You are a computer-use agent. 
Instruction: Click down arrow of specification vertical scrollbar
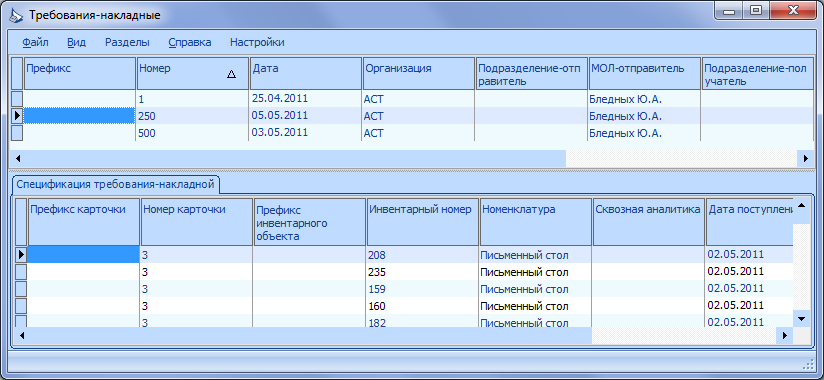[x=801, y=319]
